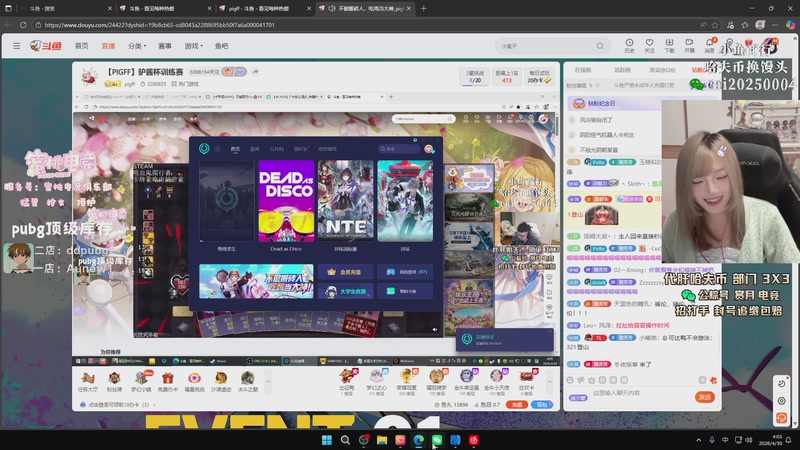Refresh the current browser page
This screenshot has height=450, width=800.
point(23,24)
